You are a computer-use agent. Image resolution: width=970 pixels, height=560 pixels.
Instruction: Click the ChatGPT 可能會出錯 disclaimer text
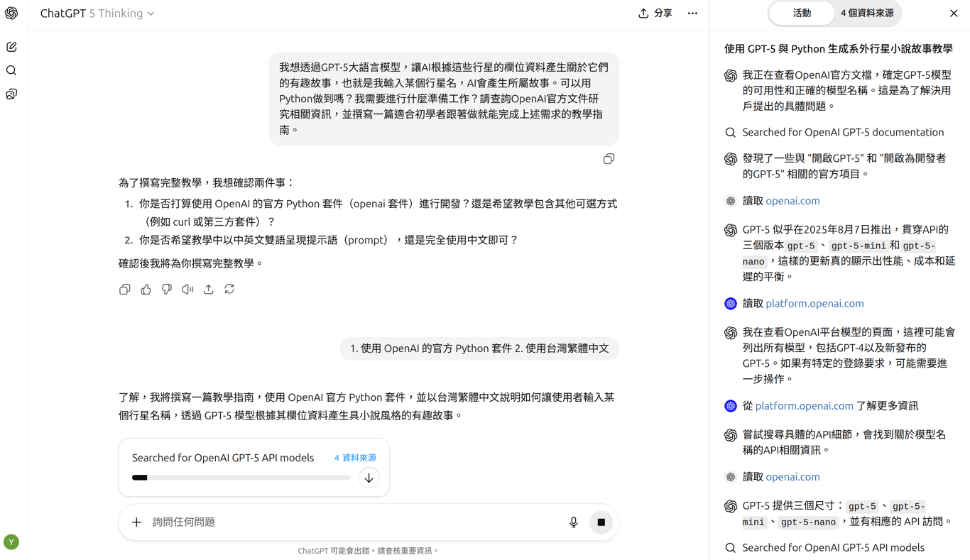point(369,551)
